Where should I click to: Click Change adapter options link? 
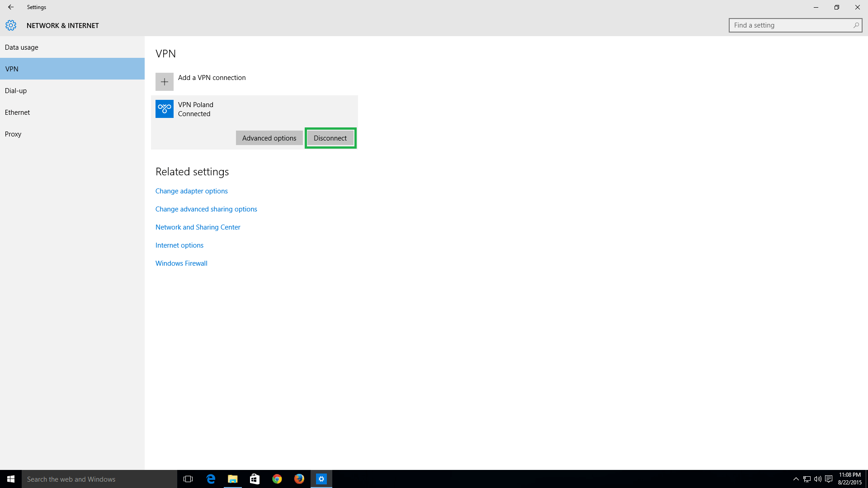[x=191, y=190]
